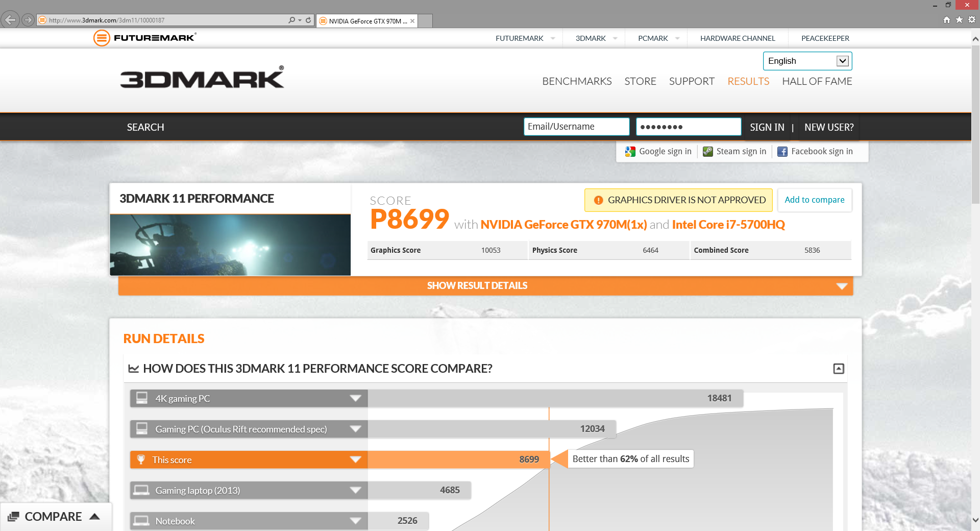Go to RESULTS navigation item
Screen dimensions: 980x531
tap(748, 81)
